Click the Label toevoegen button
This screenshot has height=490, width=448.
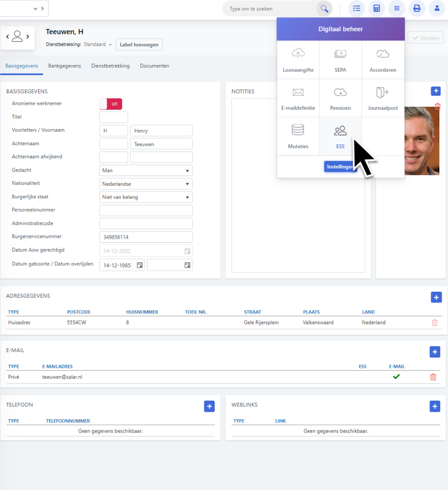point(139,44)
